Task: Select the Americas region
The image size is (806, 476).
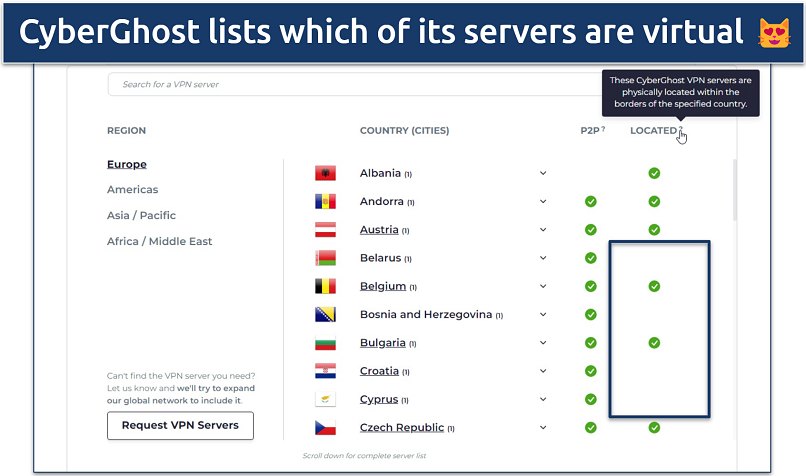Action: click(x=132, y=190)
